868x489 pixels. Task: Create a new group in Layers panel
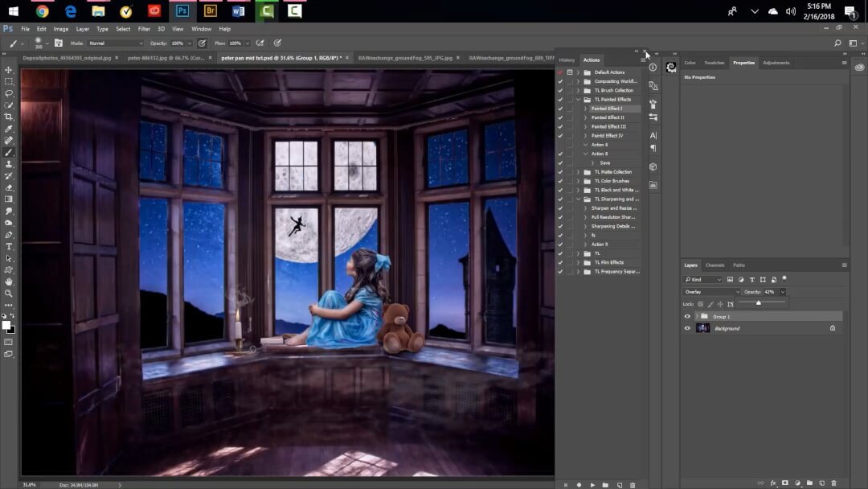(810, 483)
